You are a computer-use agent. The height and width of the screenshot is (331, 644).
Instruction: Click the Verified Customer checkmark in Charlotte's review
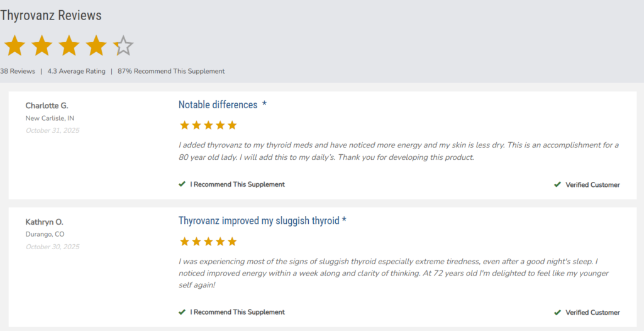[x=557, y=185]
